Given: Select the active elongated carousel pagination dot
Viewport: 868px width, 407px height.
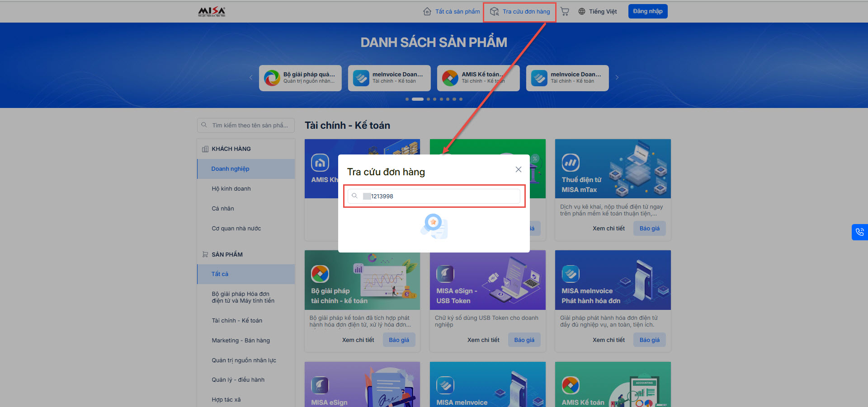Looking at the screenshot, I should click(x=418, y=99).
